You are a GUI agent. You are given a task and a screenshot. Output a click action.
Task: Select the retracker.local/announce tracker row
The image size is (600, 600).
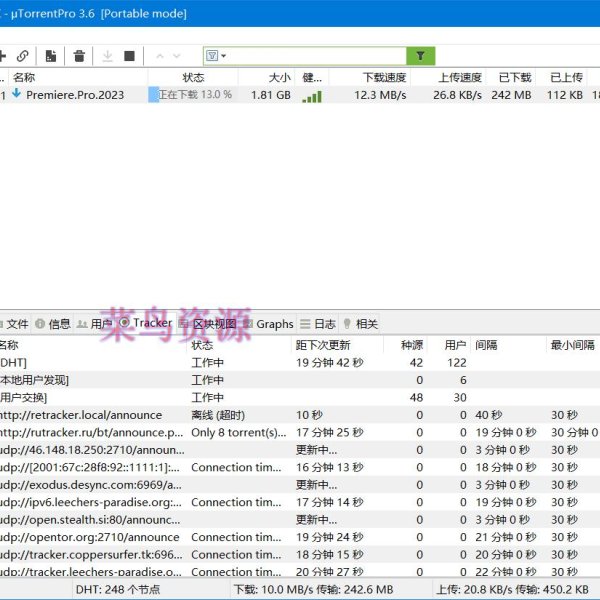tap(300, 415)
